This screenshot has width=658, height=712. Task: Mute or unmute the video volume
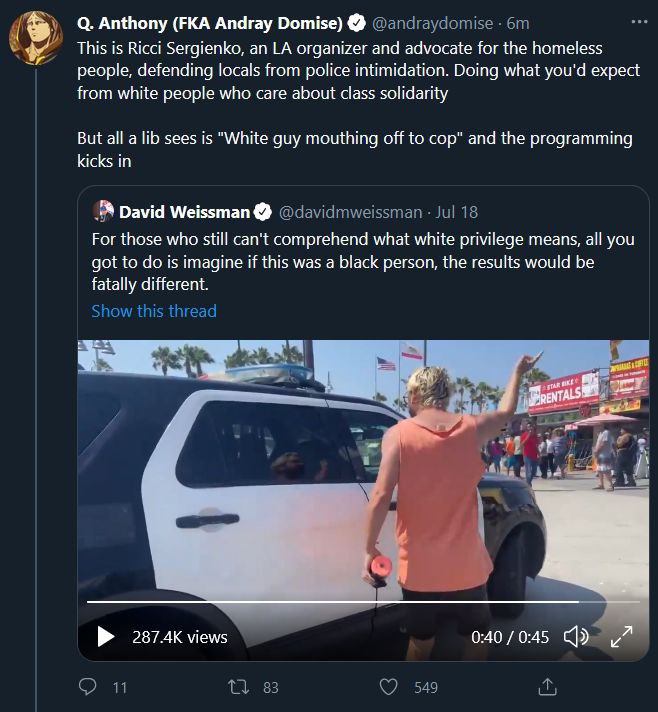(x=575, y=636)
